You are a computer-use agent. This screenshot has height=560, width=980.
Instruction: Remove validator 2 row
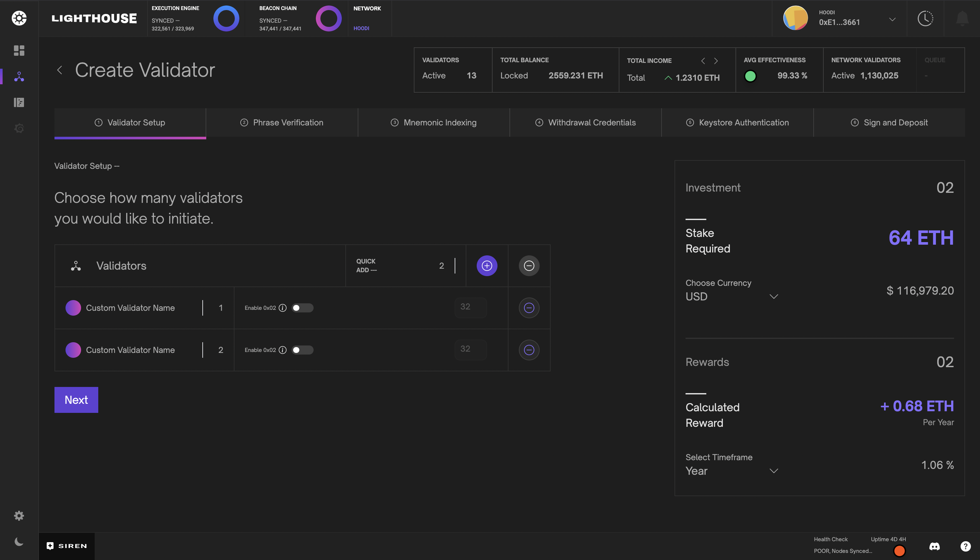(529, 350)
